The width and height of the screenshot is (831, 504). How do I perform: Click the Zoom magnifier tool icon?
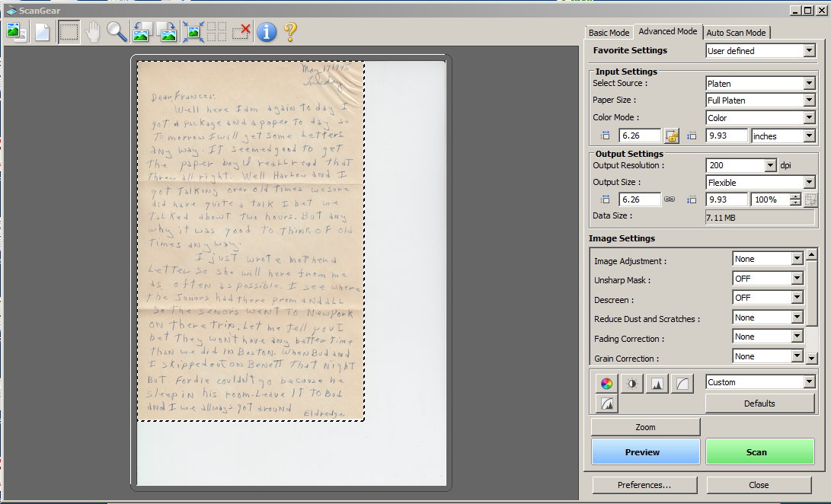coord(117,32)
